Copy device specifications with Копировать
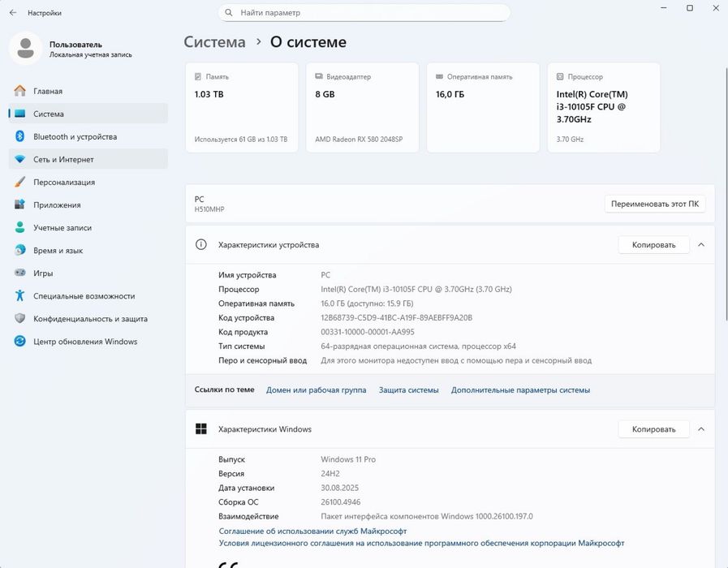 (653, 244)
